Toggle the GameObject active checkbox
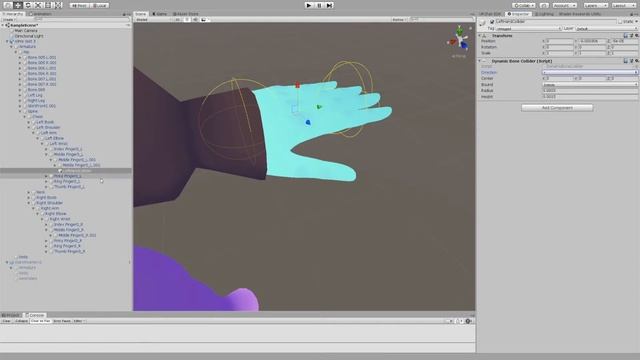 tap(492, 22)
